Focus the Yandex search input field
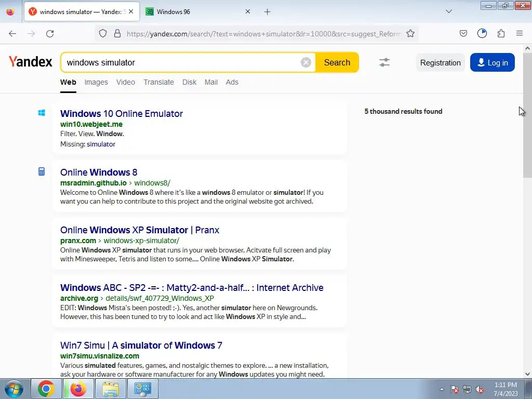The height and width of the screenshot is (399, 532). tap(183, 62)
